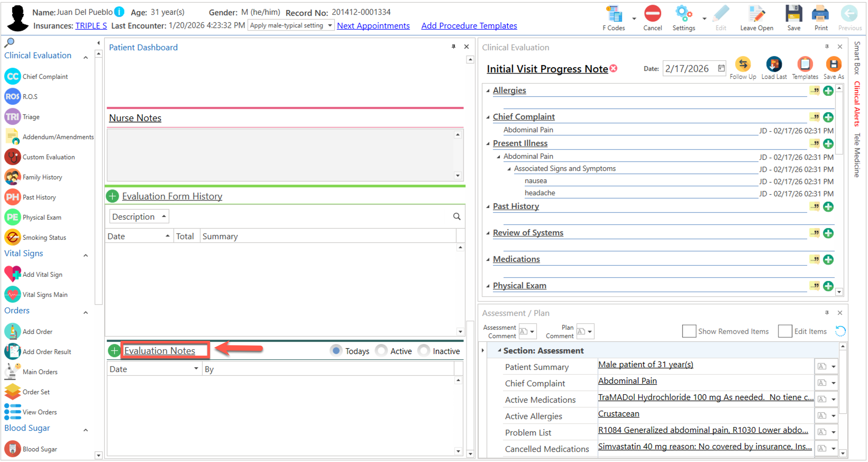Collapse the Vital Signs sidebar section
The image size is (868, 462).
click(x=86, y=255)
